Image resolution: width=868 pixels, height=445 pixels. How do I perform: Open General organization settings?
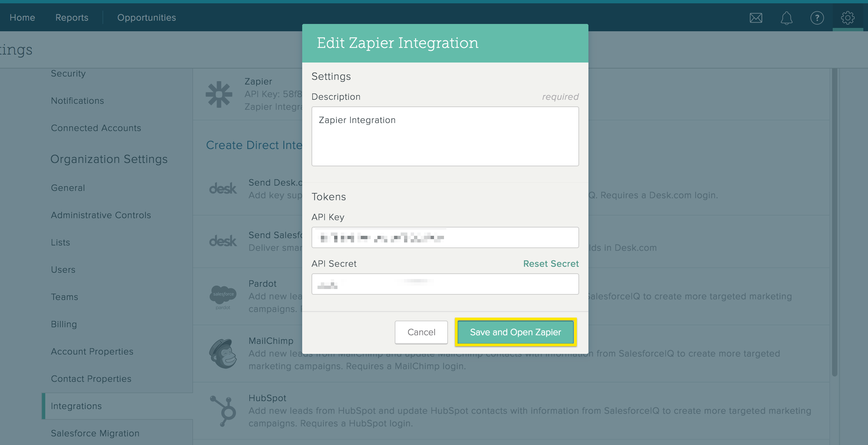[x=68, y=188]
